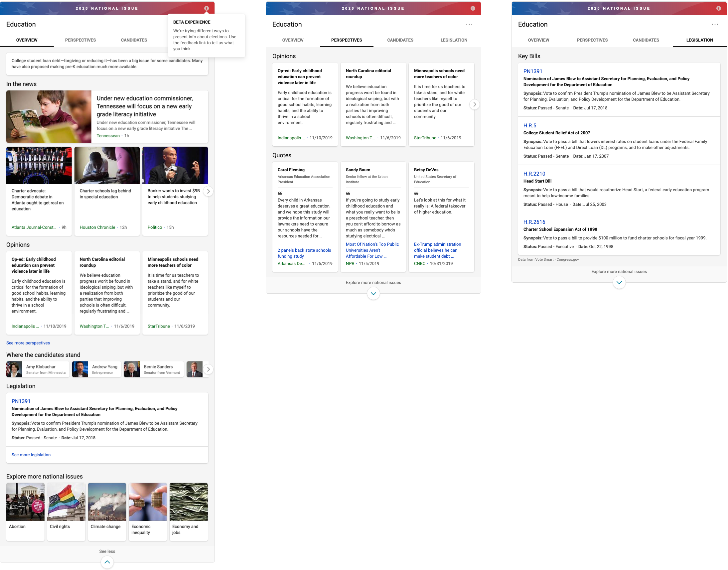Open the Tennessee literacy news story thumbnail
The image size is (728, 570).
pyautogui.click(x=49, y=116)
